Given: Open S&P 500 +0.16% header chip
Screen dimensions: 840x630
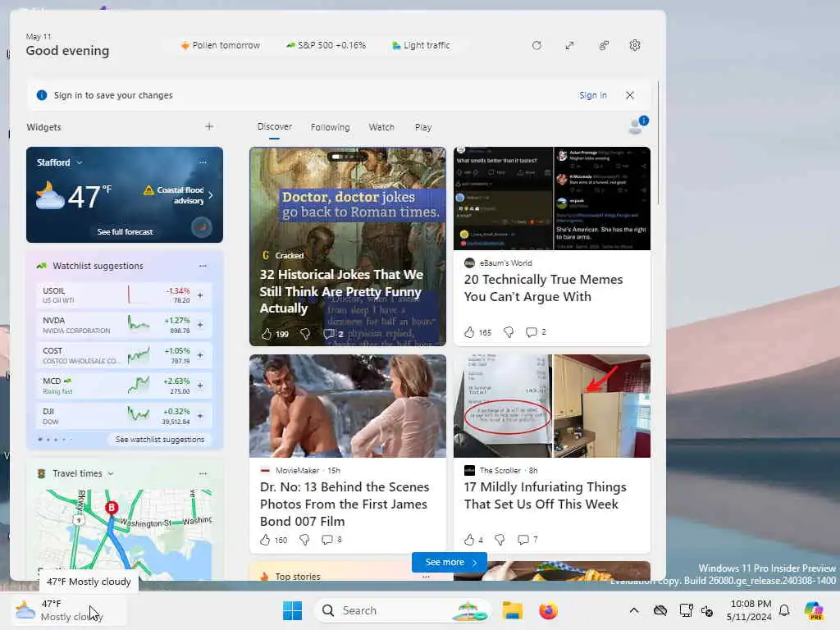Looking at the screenshot, I should [x=326, y=46].
